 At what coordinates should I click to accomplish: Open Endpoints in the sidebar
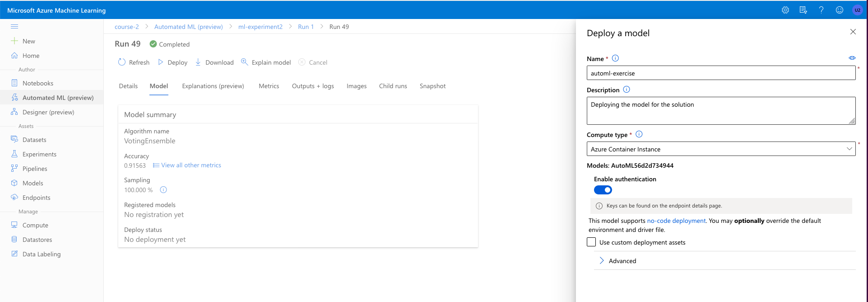coord(36,198)
